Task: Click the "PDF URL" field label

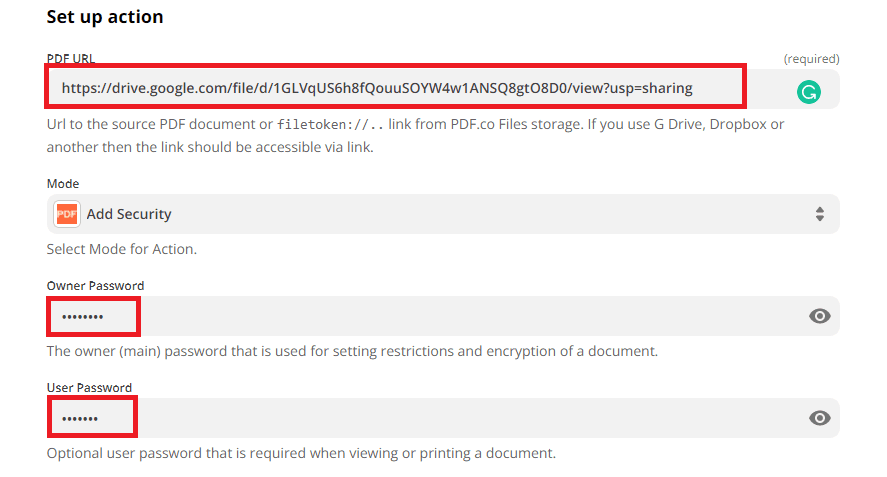Action: (x=71, y=59)
